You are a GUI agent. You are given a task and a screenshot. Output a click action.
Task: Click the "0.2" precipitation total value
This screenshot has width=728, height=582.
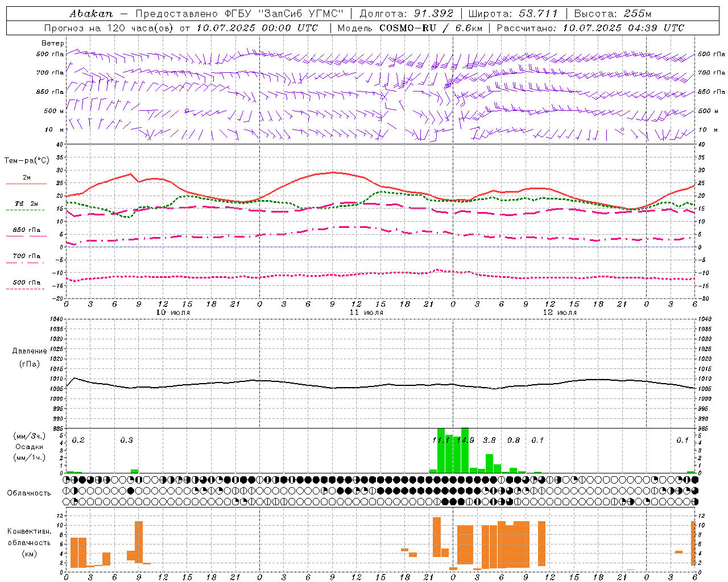click(78, 440)
